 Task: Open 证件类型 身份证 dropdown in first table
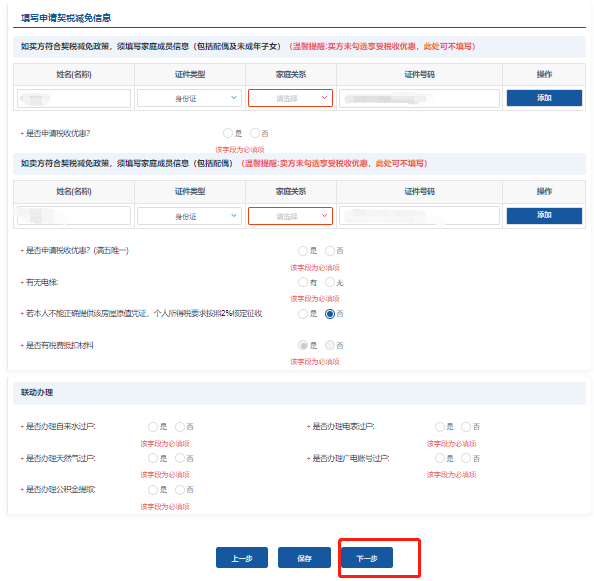point(189,98)
